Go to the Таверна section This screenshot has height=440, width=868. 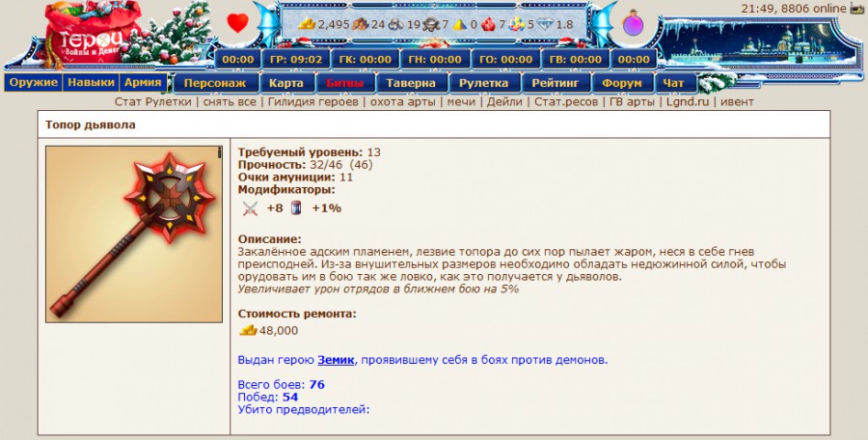click(x=412, y=83)
